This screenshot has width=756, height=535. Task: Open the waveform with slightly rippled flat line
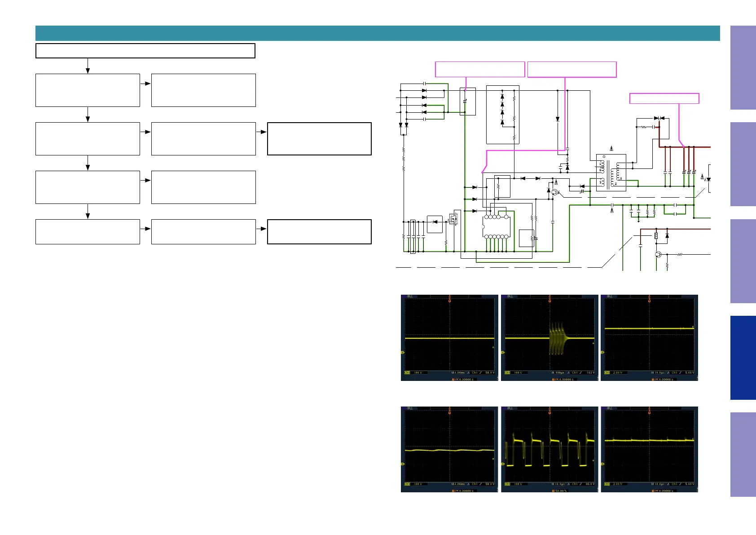[449, 449]
